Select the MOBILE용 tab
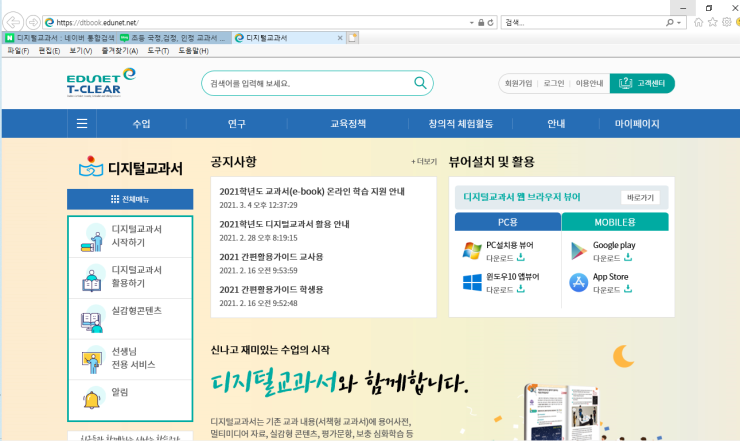 pyautogui.click(x=615, y=222)
